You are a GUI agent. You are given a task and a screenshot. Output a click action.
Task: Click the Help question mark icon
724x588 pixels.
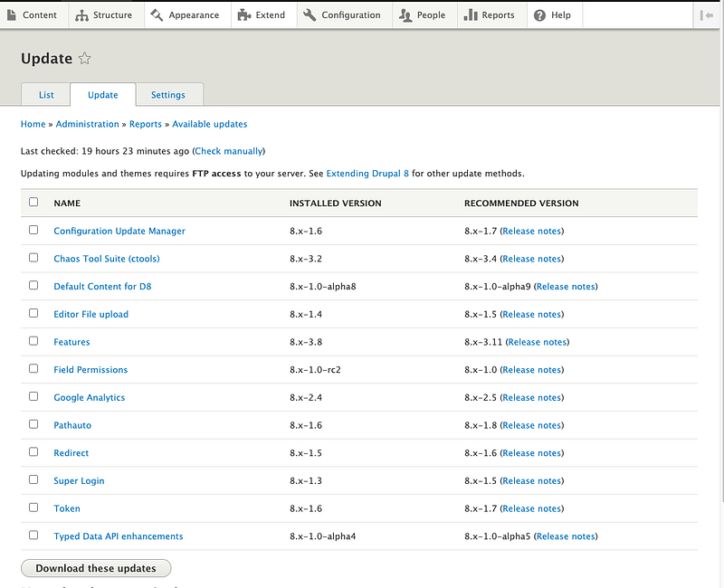pyautogui.click(x=539, y=15)
